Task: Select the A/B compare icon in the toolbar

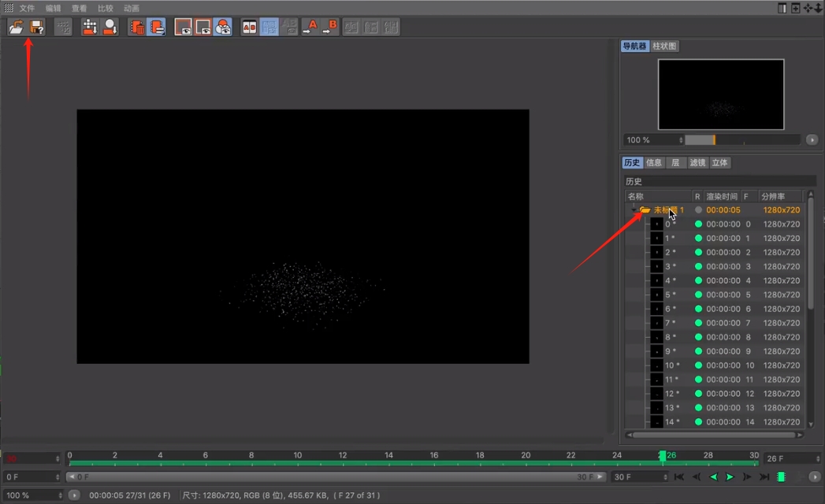Action: (x=249, y=26)
